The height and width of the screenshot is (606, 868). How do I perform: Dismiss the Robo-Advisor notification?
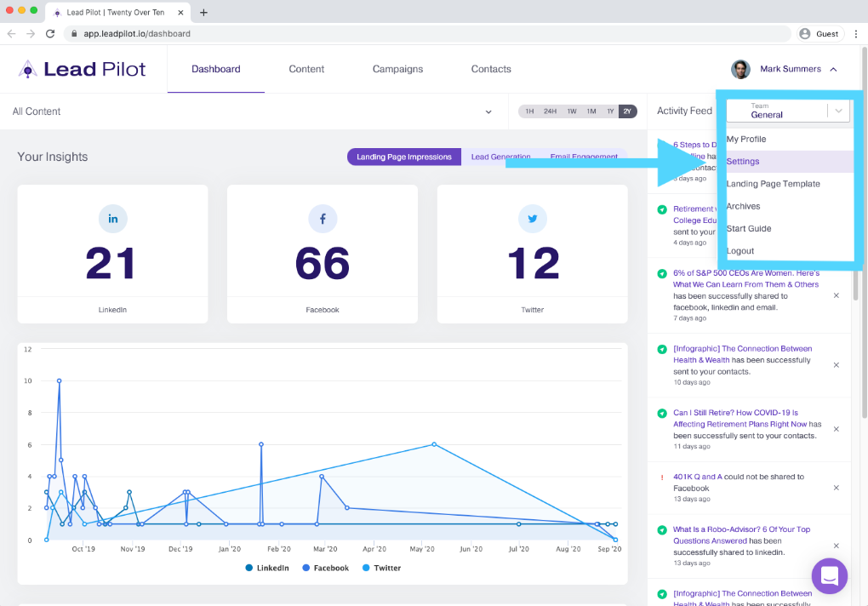837,546
